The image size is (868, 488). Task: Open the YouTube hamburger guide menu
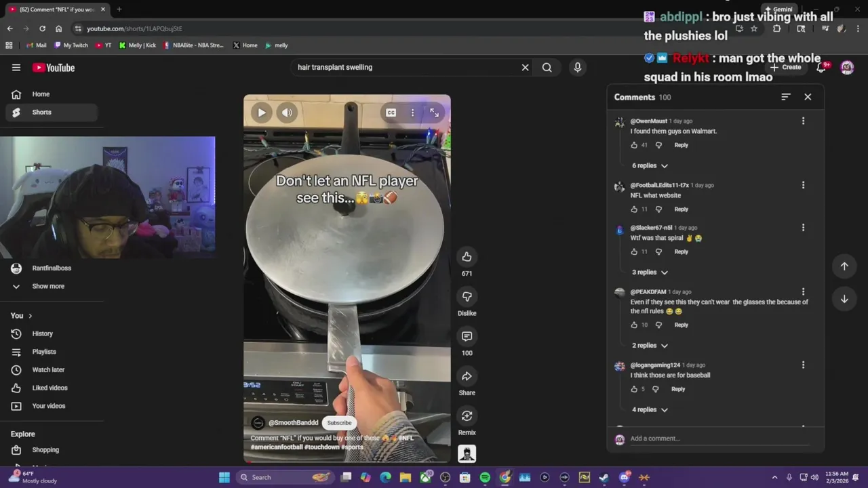pyautogui.click(x=16, y=67)
